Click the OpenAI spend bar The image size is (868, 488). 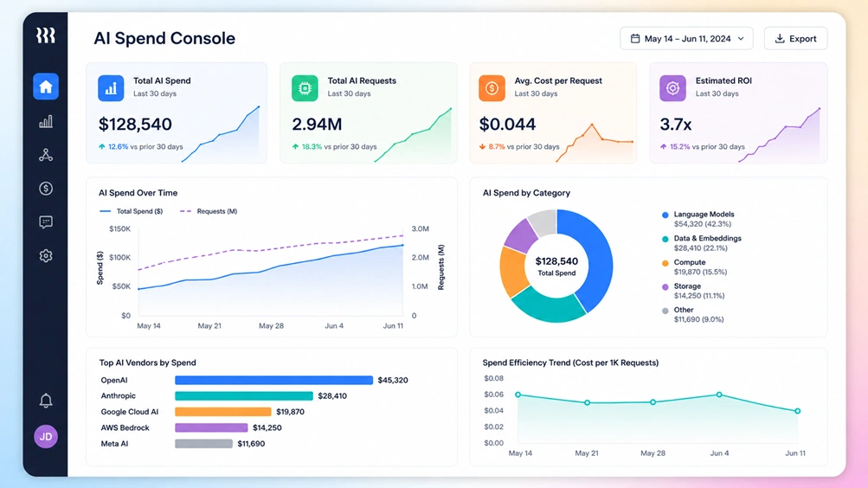click(x=274, y=380)
